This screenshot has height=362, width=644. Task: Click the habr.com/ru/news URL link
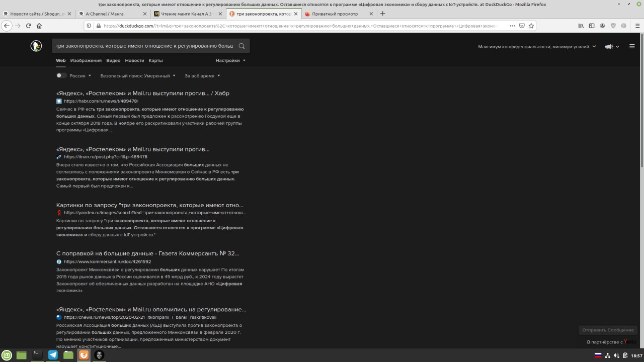pyautogui.click(x=101, y=101)
